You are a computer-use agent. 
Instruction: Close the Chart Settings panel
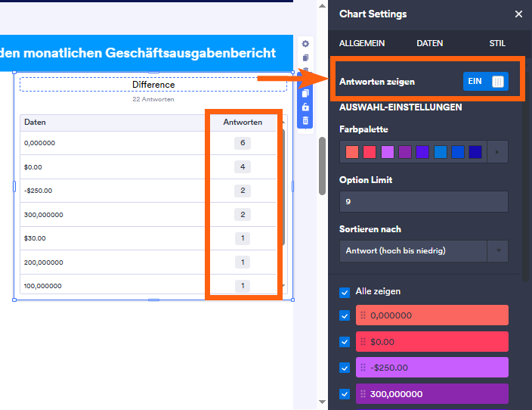[x=518, y=14]
